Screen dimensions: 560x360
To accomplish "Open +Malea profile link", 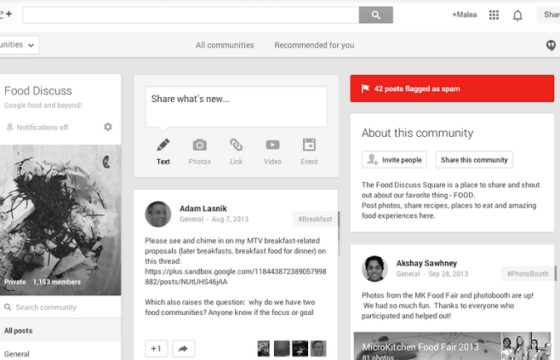I will click(464, 15).
